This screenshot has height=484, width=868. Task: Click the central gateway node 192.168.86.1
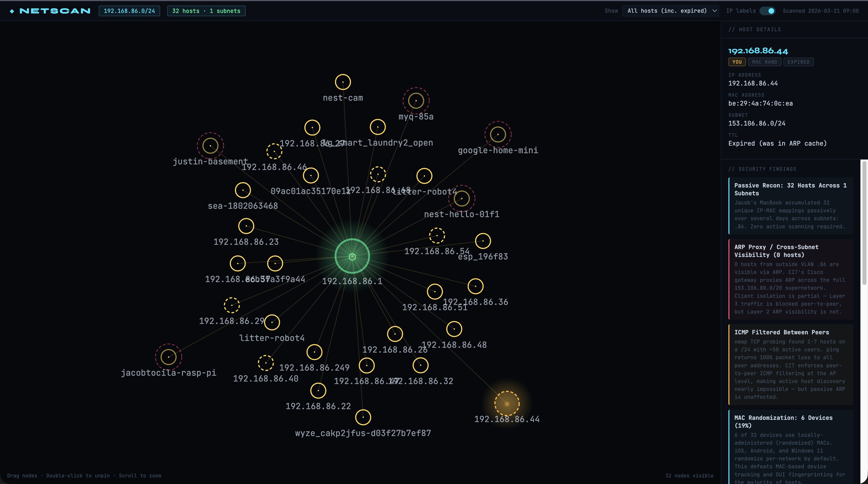(352, 257)
